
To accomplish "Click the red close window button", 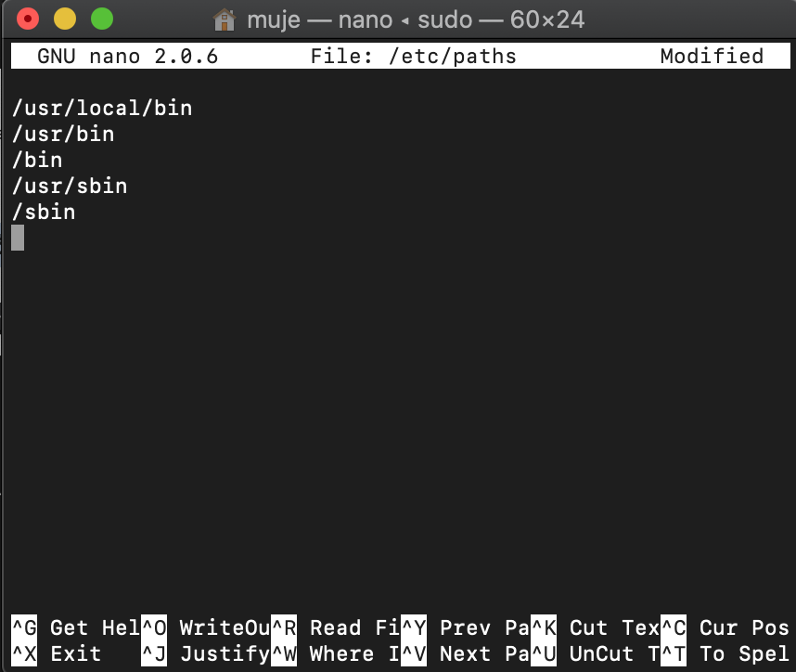I will click(x=28, y=19).
